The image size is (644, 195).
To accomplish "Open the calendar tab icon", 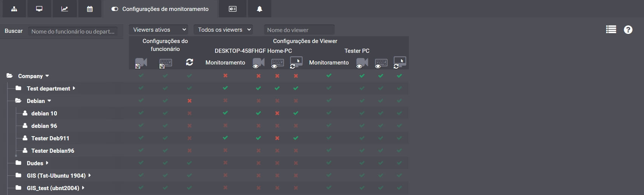I will point(90,9).
